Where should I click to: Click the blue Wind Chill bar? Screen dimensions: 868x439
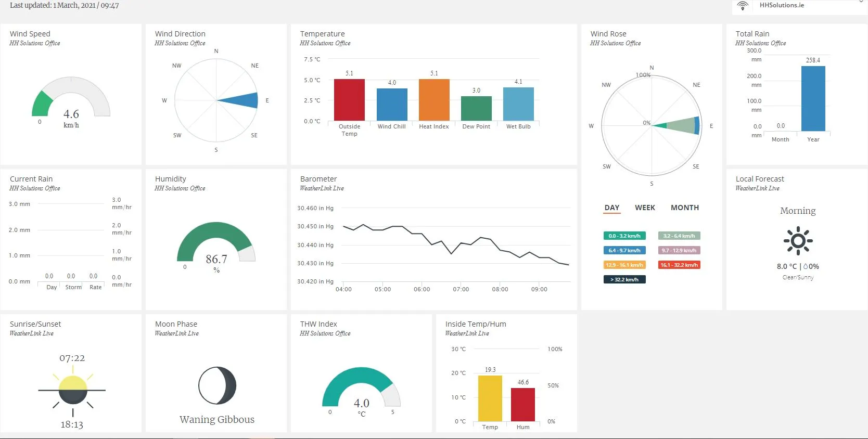point(392,105)
